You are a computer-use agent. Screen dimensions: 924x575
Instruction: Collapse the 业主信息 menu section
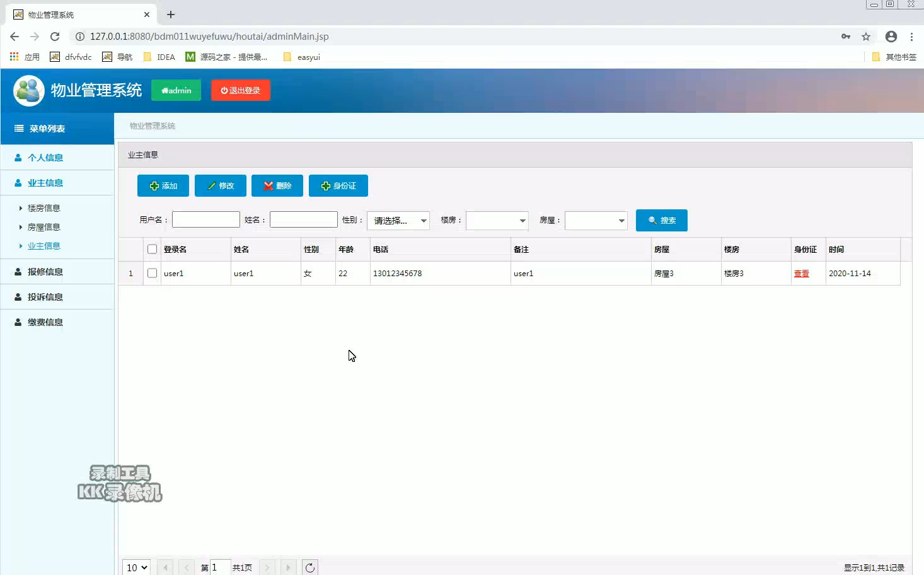[x=57, y=183]
